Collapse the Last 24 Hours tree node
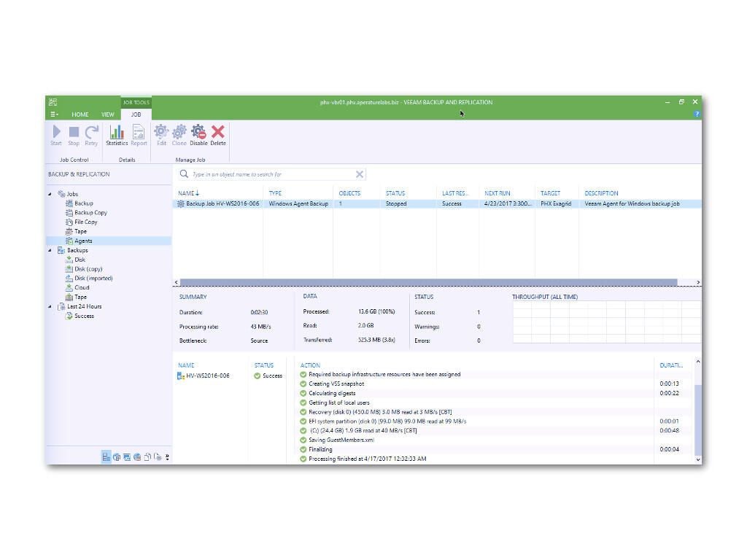Viewport: 747px width, 560px height. [50, 307]
